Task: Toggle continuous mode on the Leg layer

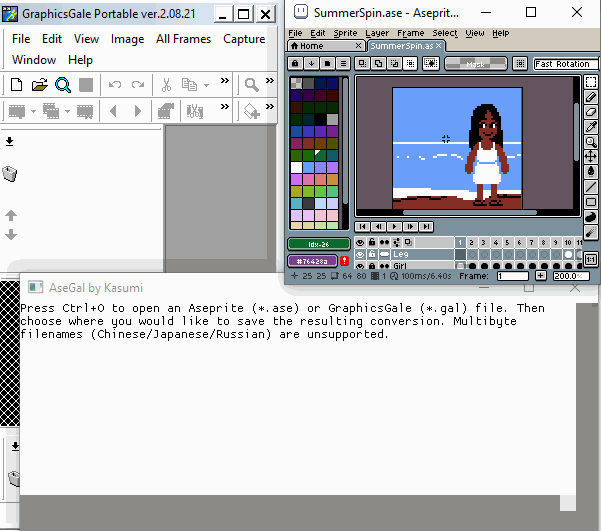Action: [x=384, y=254]
